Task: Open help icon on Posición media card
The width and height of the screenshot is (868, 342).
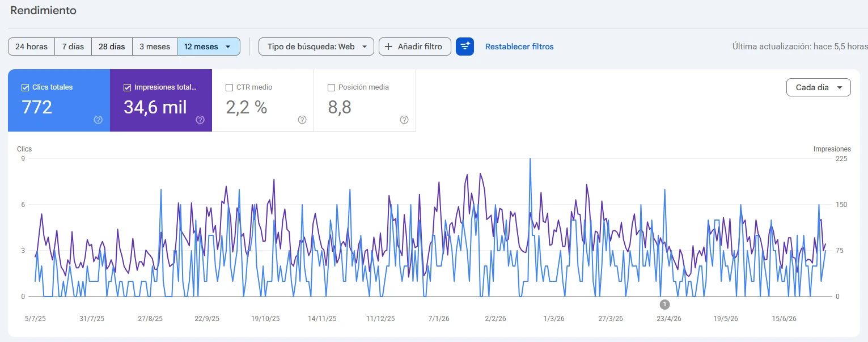Action: click(x=404, y=120)
